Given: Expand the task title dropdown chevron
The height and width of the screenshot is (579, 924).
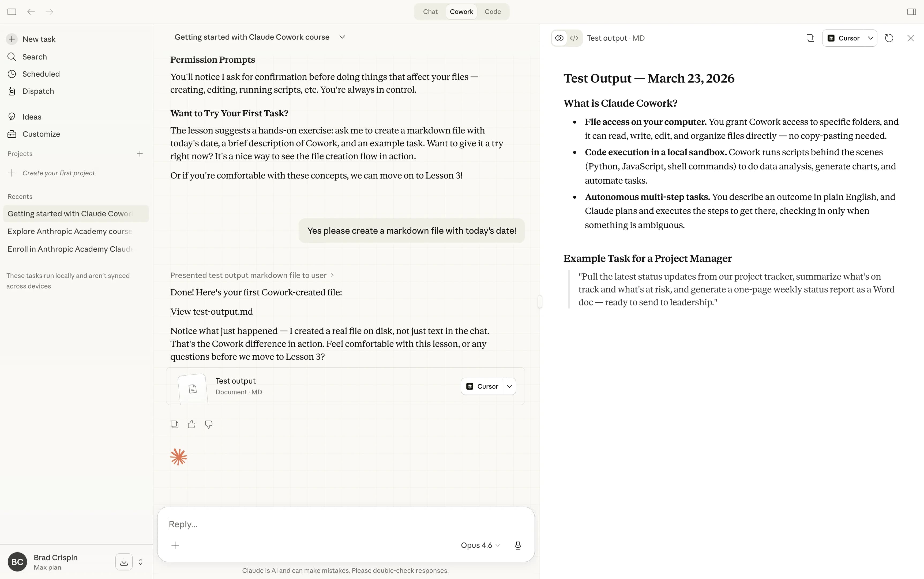Looking at the screenshot, I should [342, 37].
